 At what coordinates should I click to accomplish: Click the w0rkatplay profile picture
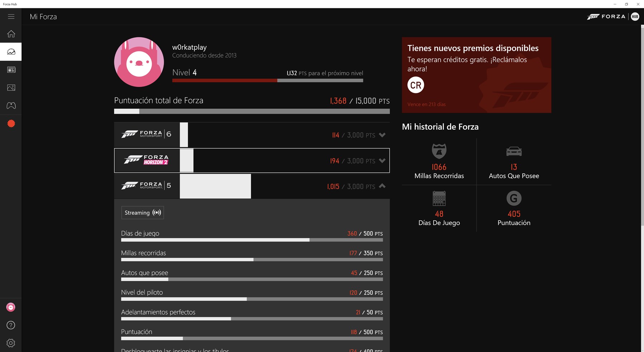[139, 62]
